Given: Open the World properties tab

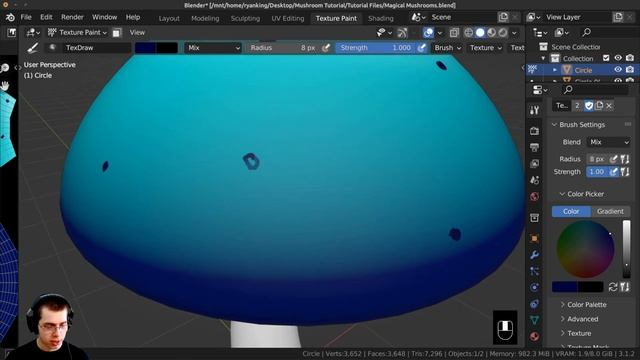Looking at the screenshot, I should pos(534,196).
